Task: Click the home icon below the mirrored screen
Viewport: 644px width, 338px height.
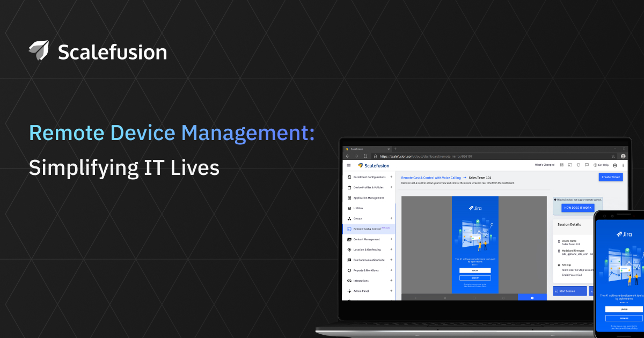Action: (x=445, y=297)
